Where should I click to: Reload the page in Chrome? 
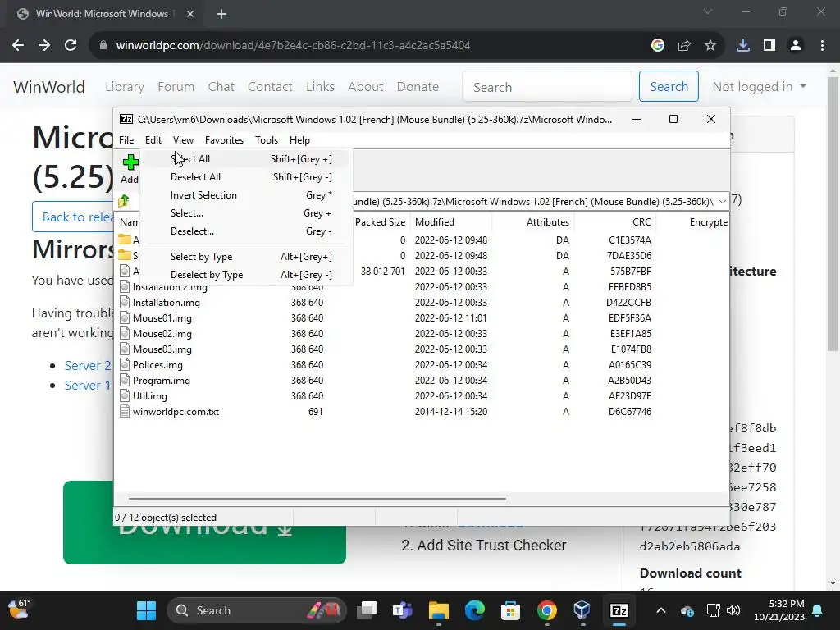pyautogui.click(x=71, y=46)
